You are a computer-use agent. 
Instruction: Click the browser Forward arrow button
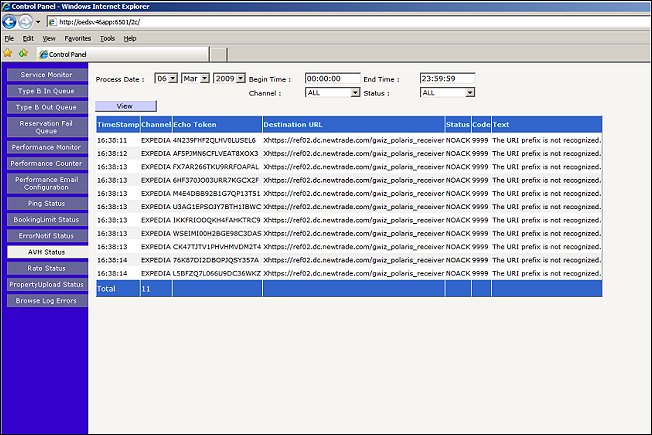click(x=25, y=21)
